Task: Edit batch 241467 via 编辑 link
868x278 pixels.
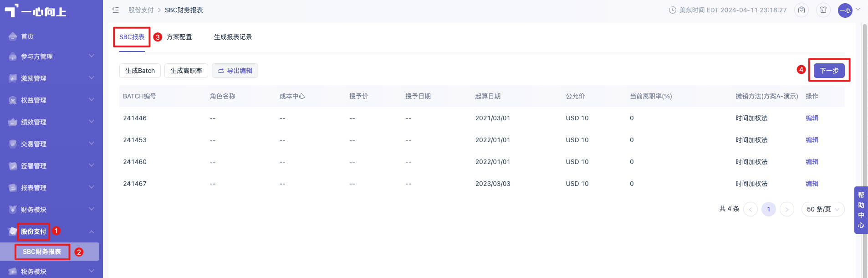Action: coord(812,184)
